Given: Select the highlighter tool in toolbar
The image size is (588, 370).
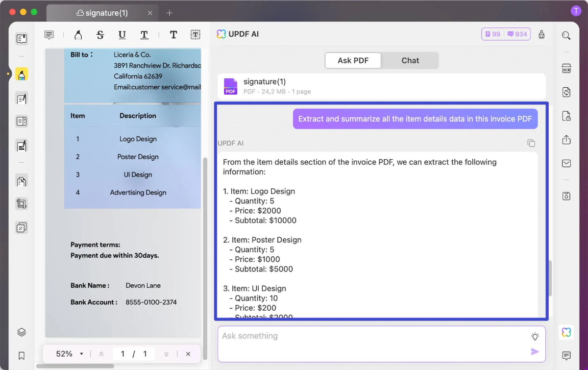Looking at the screenshot, I should [x=78, y=35].
